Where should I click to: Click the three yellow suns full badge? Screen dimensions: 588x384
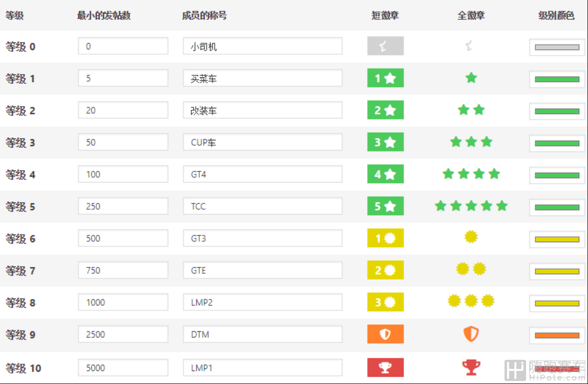point(471,301)
